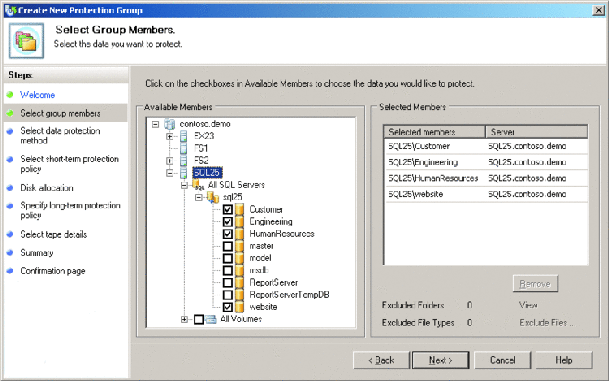Viewport: 609px width, 381px height.
Task: Open Select data protection method step
Action: (60, 136)
